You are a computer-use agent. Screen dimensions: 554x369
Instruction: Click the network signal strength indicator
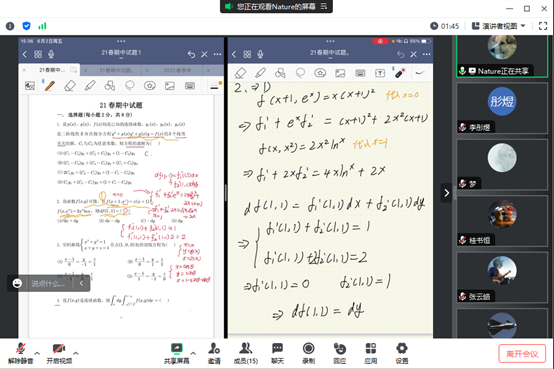(x=42, y=26)
